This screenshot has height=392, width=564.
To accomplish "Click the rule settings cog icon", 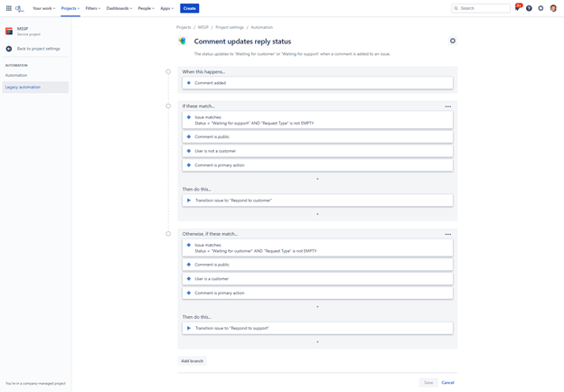I will [x=453, y=41].
